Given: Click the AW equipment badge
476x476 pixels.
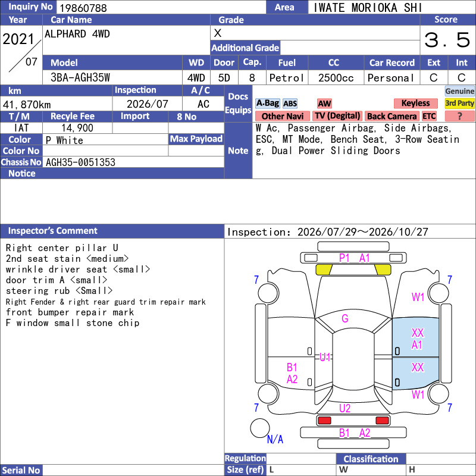Looking at the screenshot, I should 324,104.
